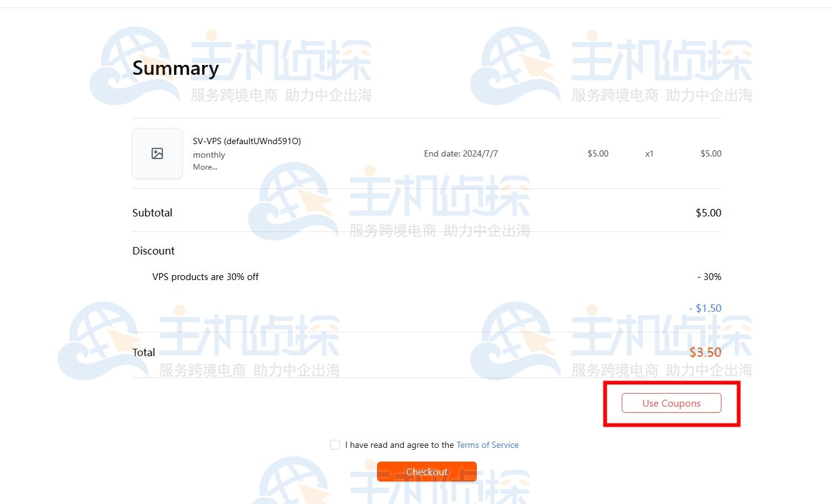Image resolution: width=832 pixels, height=504 pixels.
Task: Open the Terms of Service page
Action: click(x=487, y=444)
